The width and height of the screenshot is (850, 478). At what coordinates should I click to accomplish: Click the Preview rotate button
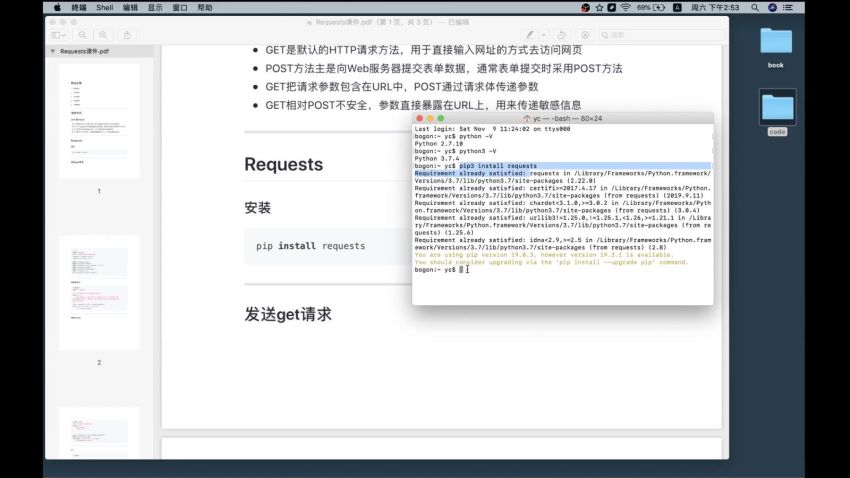click(x=562, y=35)
